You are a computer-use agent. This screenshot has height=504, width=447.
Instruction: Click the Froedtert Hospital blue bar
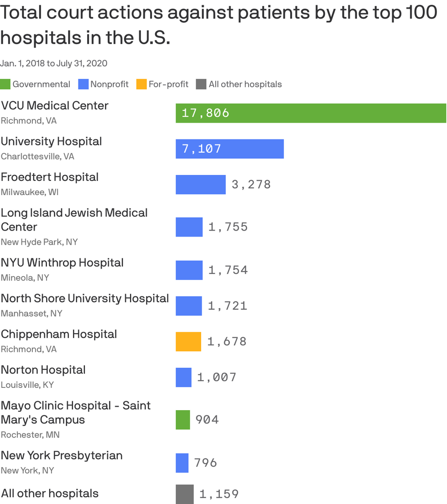pyautogui.click(x=201, y=185)
